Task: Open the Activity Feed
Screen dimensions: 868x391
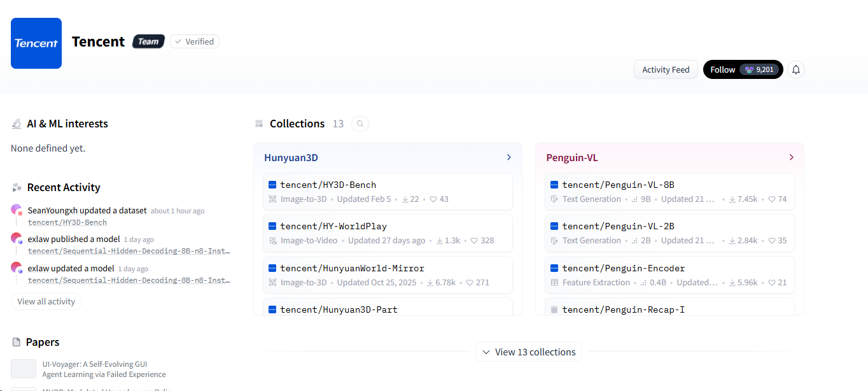Action: click(x=666, y=70)
